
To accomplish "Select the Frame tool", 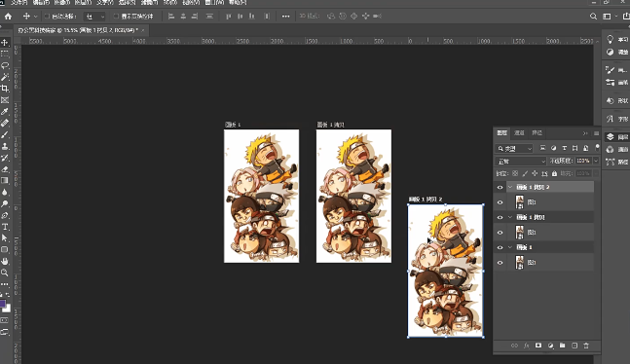I will tap(5, 100).
